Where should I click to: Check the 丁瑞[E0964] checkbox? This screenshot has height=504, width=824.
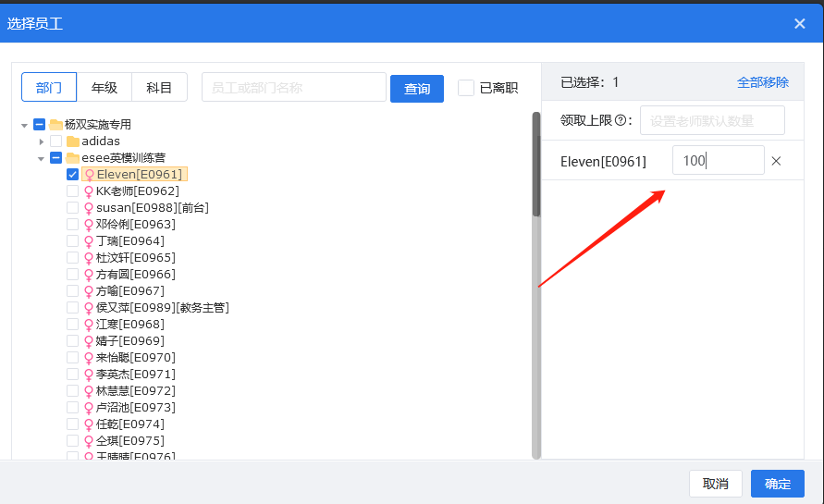[72, 240]
